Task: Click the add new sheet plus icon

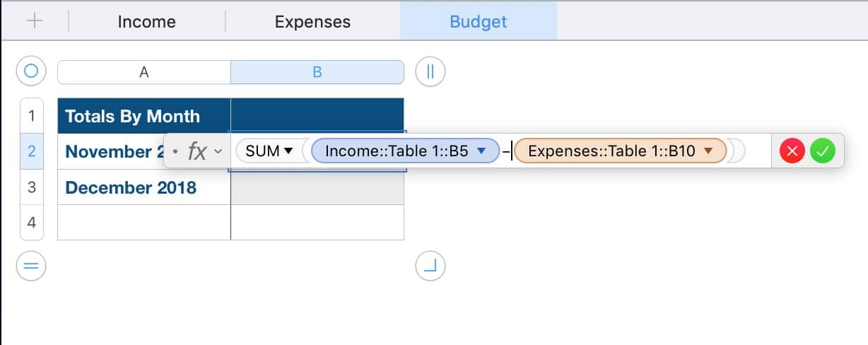Action: [34, 21]
